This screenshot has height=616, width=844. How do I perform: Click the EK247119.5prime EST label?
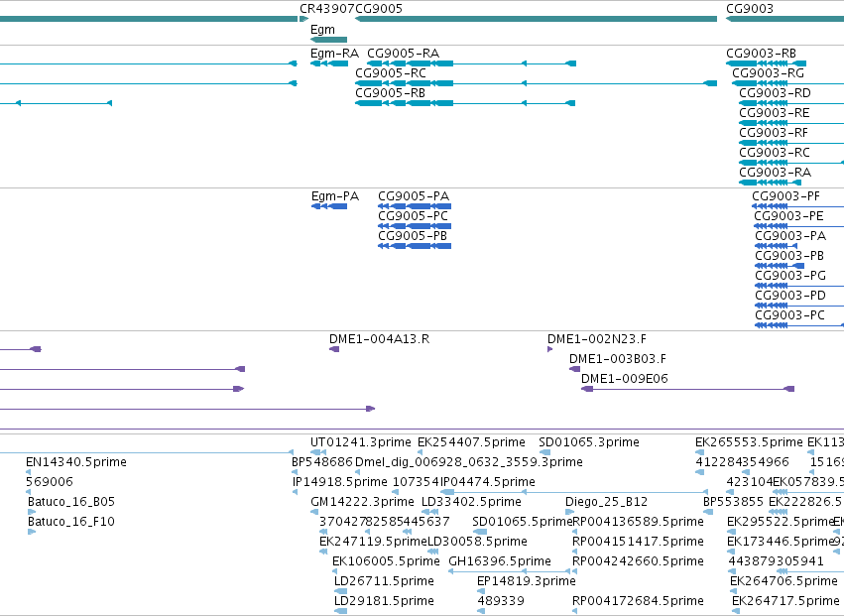point(373,543)
